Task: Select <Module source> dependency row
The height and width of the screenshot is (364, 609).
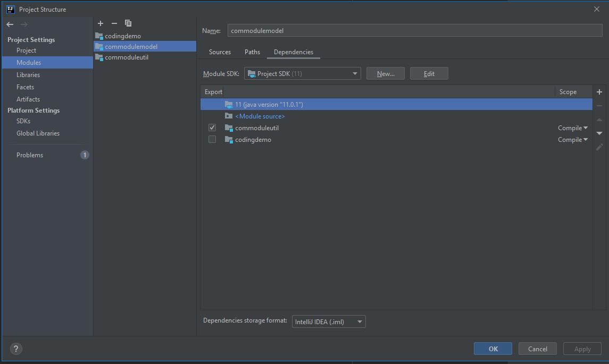Action: tap(396, 116)
